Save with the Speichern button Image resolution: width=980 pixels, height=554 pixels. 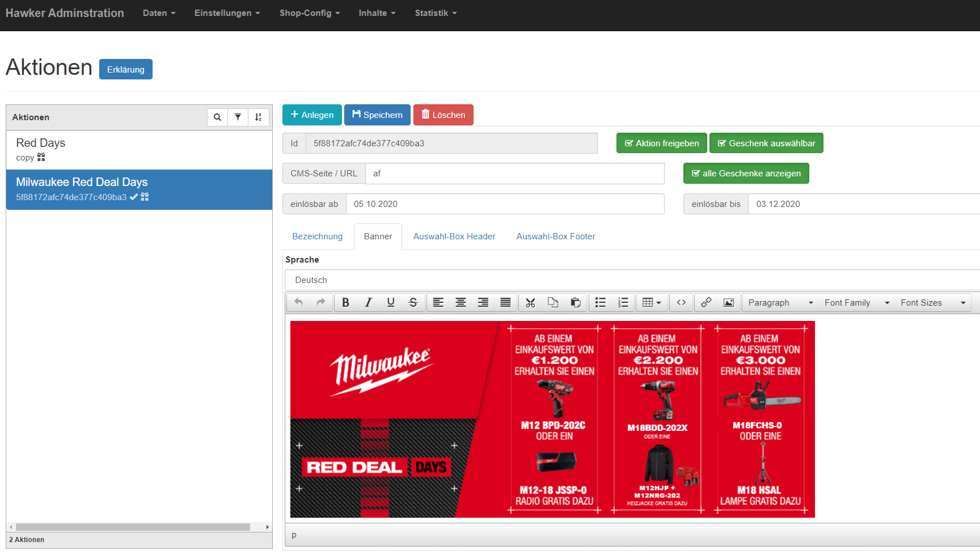[377, 115]
